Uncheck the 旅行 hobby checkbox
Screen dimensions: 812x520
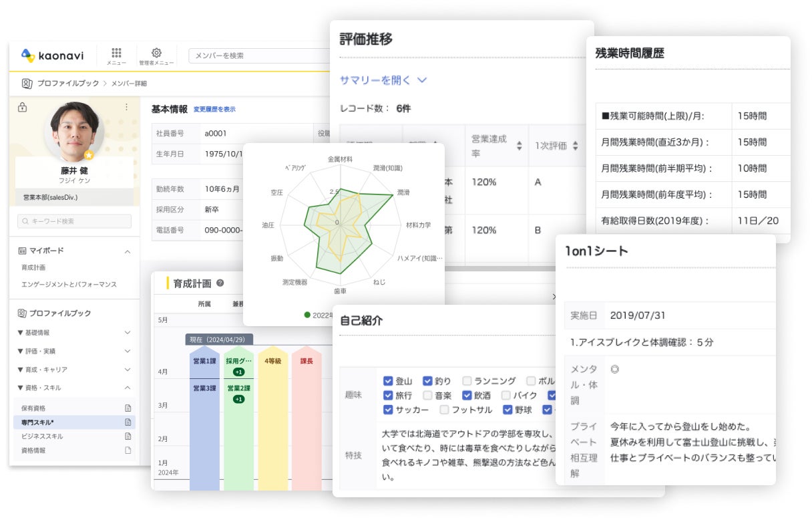(388, 396)
